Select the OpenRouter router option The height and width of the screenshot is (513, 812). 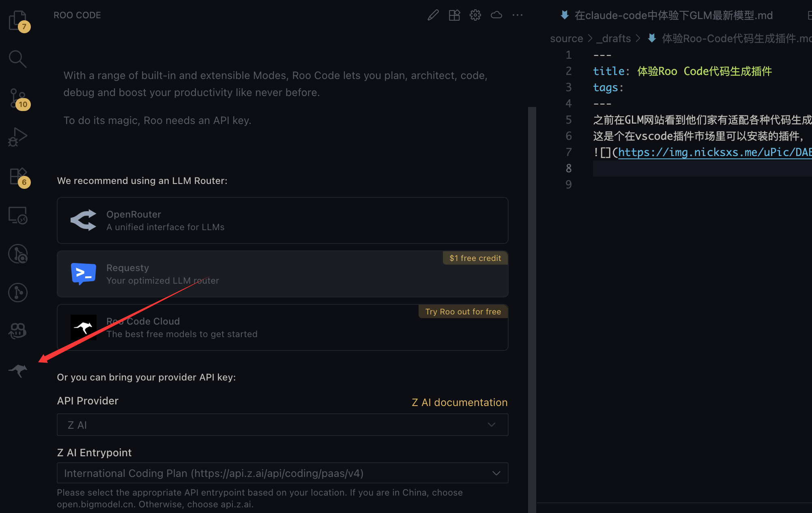282,220
